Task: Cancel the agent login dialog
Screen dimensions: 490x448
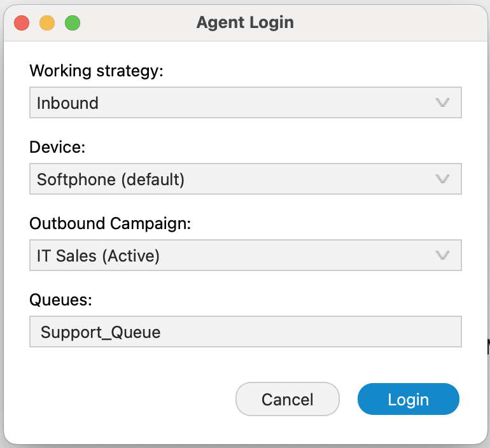Action: coord(288,399)
